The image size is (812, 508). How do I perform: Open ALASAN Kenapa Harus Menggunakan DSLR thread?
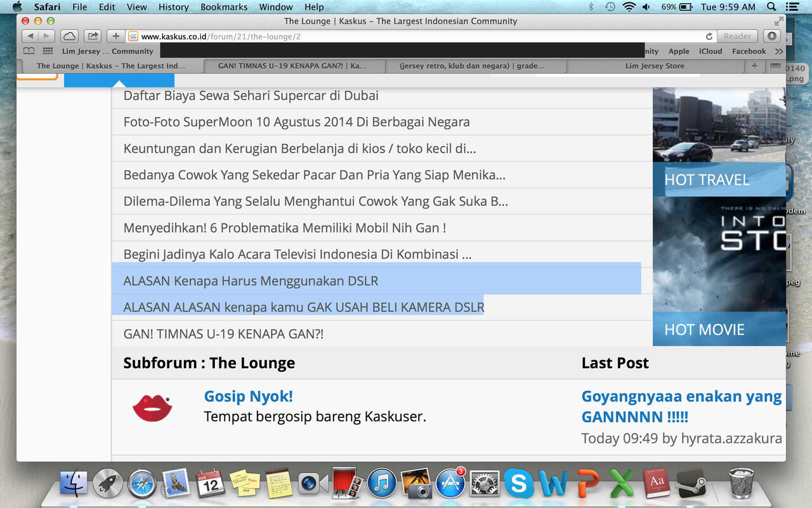point(251,281)
